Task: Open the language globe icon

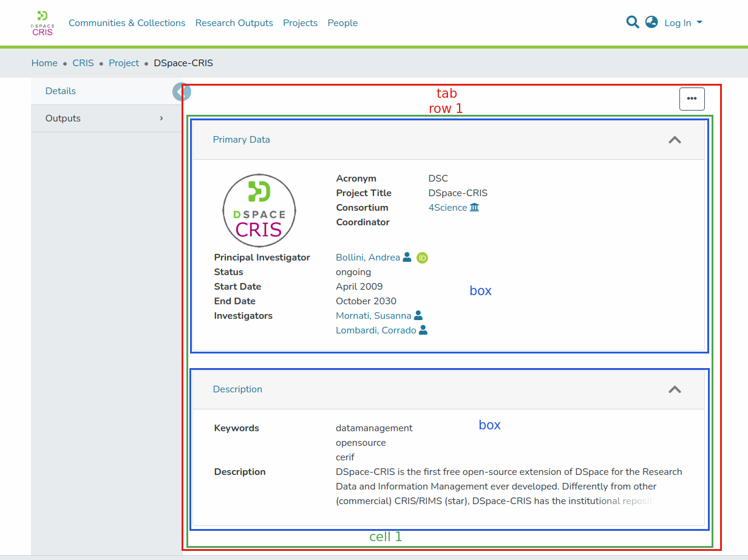Action: pos(651,22)
